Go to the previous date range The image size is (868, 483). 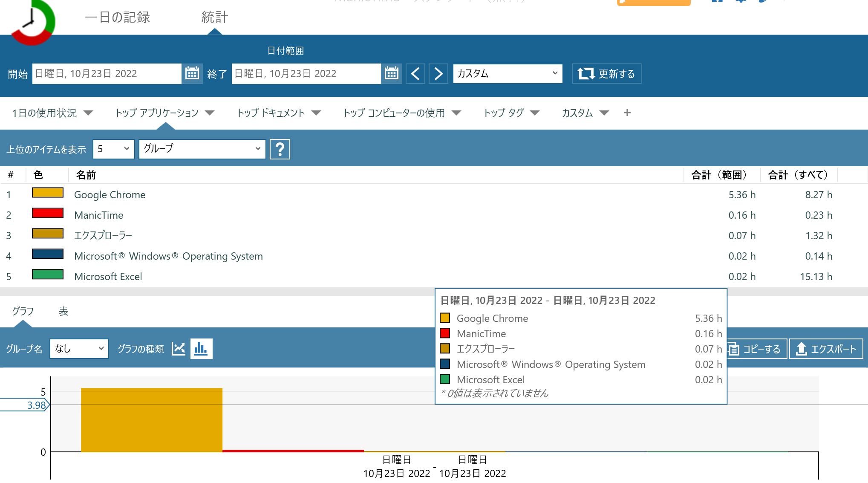415,74
